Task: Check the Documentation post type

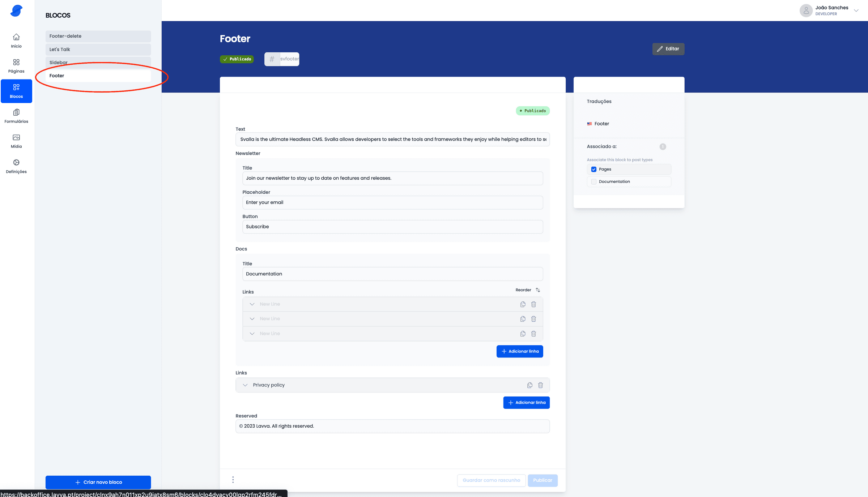Action: 594,181
